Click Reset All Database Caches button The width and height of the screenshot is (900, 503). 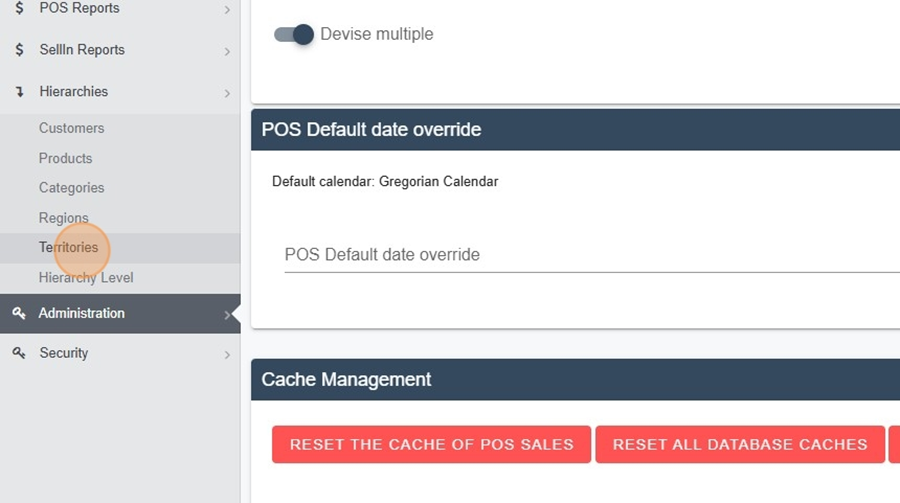click(740, 444)
